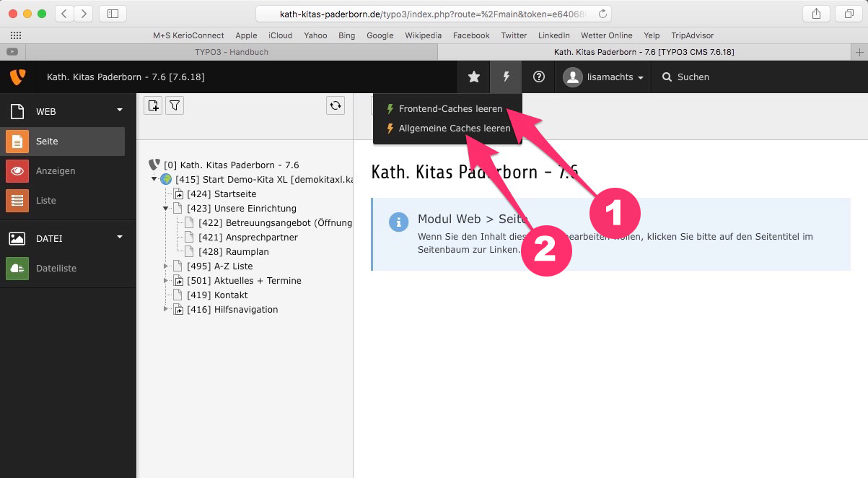Select Allgemeine Caches leeren menu entry

pyautogui.click(x=454, y=129)
